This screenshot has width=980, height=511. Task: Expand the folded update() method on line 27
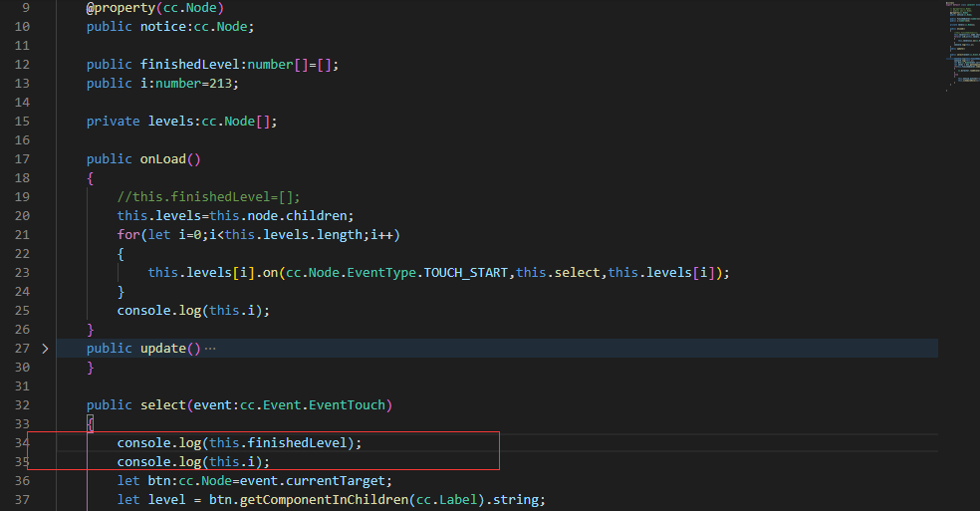[x=45, y=349]
